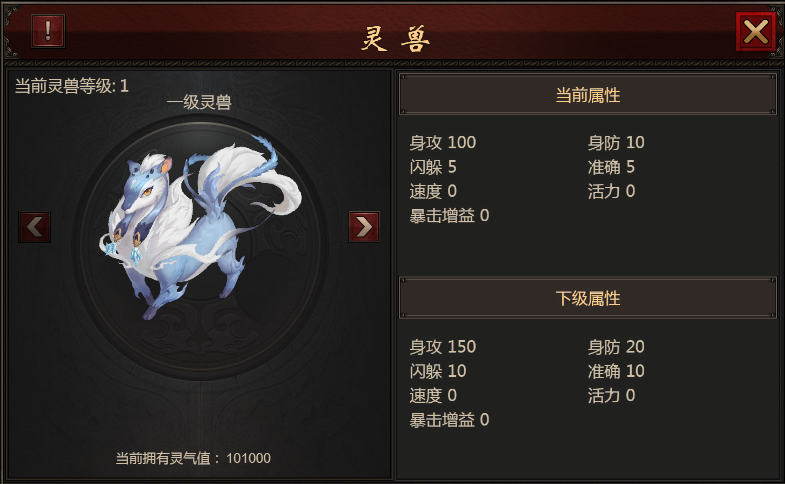785x484 pixels.
Task: Click the 灵兽 window title
Action: tap(396, 39)
